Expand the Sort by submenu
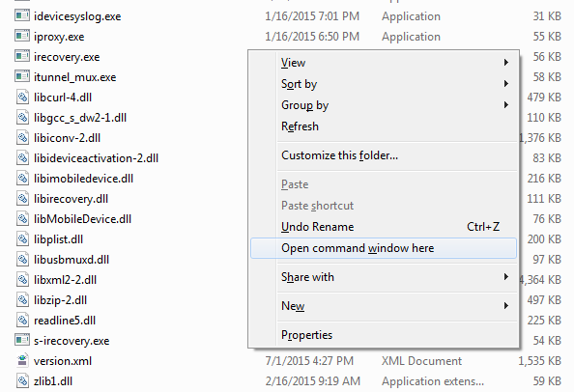 (x=384, y=84)
